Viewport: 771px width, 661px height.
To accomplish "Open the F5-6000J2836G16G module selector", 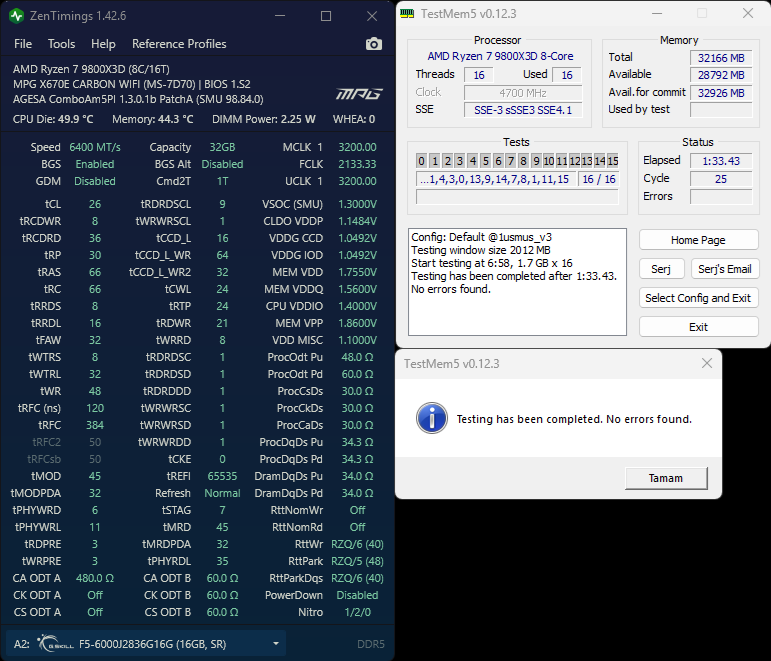I will click(147, 644).
